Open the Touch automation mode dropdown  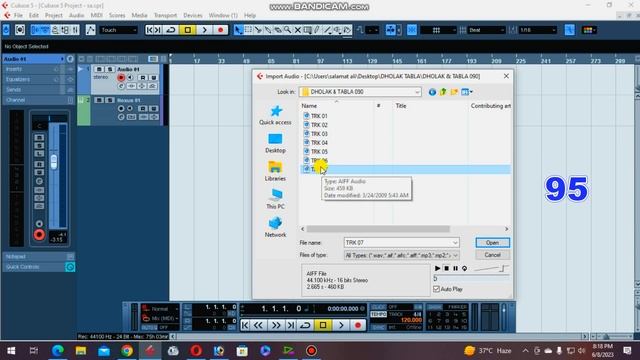coord(119,30)
